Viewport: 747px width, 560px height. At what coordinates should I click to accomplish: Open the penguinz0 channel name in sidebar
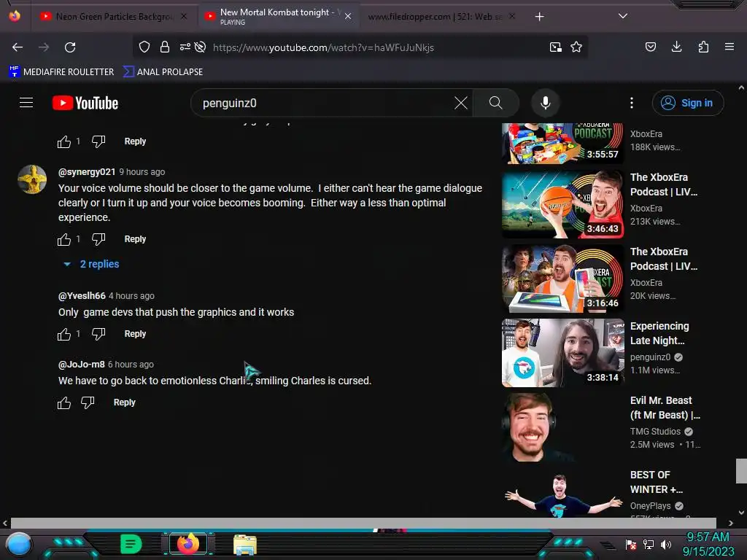coord(650,357)
